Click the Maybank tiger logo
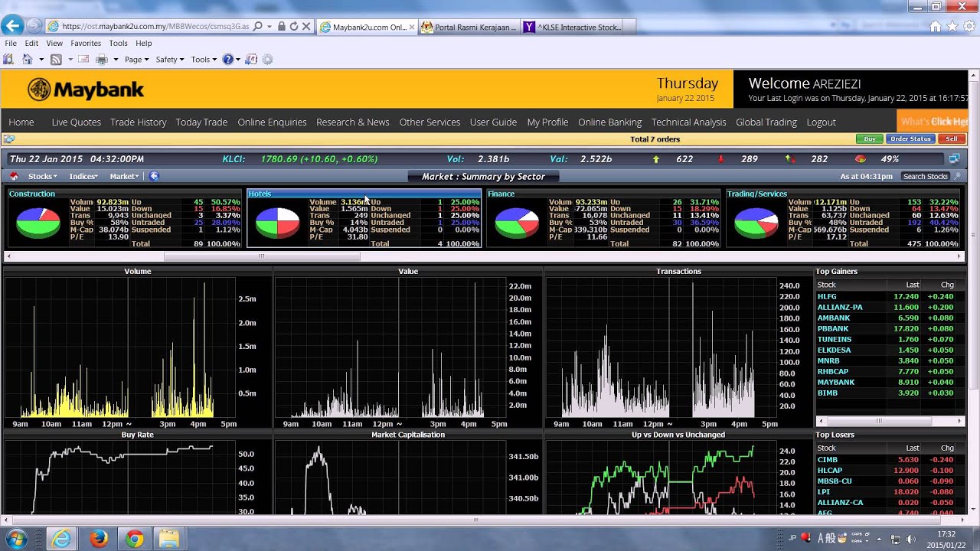 (x=39, y=90)
